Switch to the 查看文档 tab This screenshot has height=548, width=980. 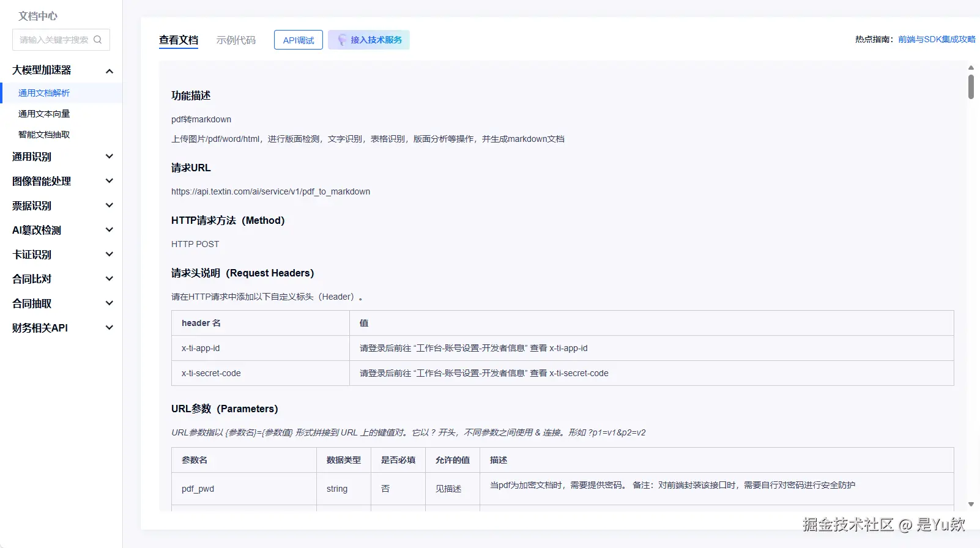(179, 40)
